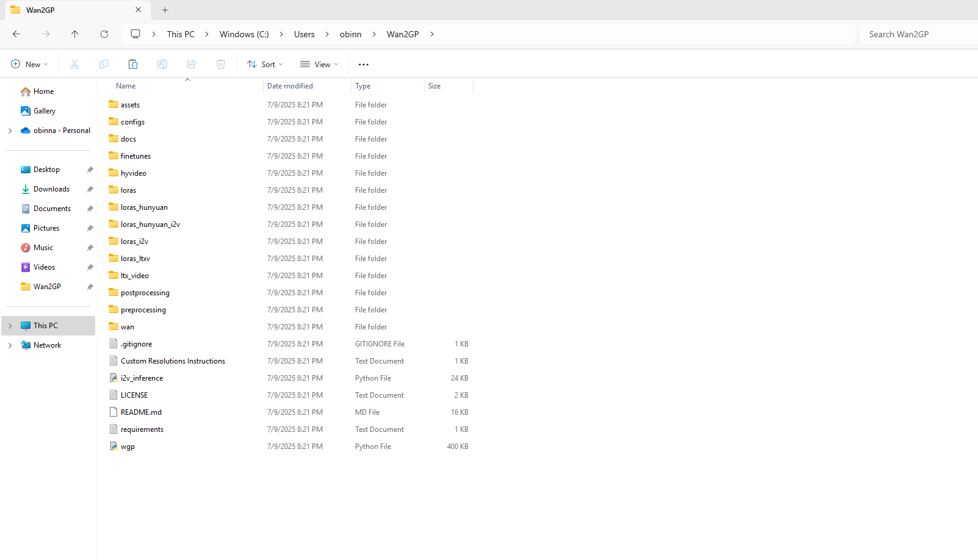Viewport: 978px width, 560px height.
Task: Expand the This PC tree node
Action: point(10,326)
